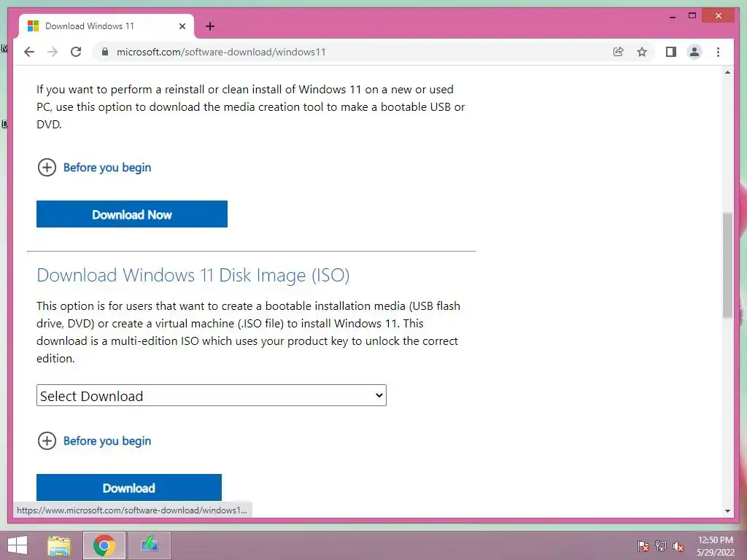
Task: Click the vertical scrollbar thumb
Action: click(727, 265)
